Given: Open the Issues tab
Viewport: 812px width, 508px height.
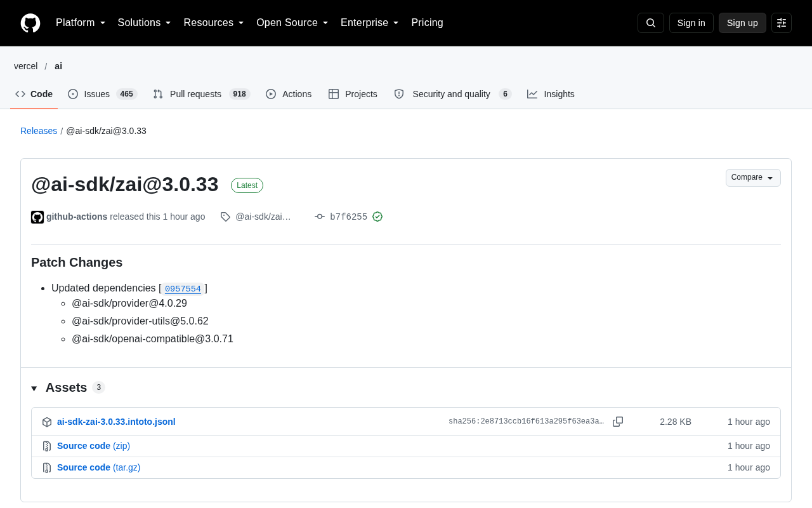Looking at the screenshot, I should point(102,94).
